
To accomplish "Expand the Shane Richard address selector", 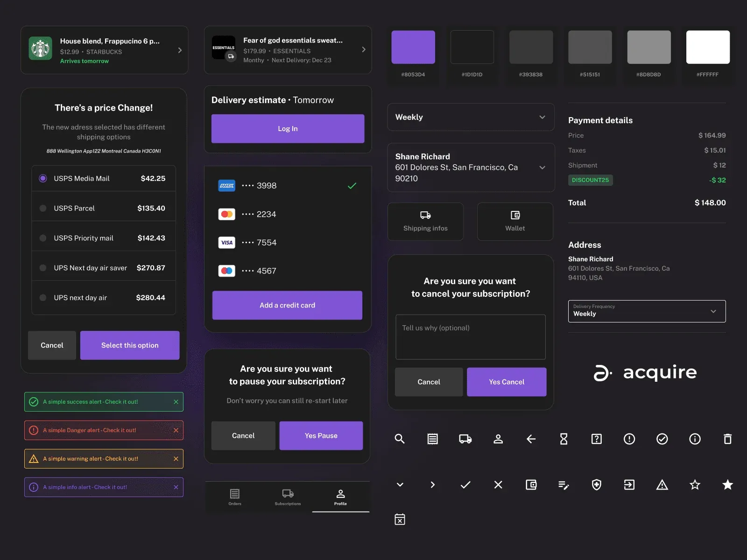I will pos(471,168).
